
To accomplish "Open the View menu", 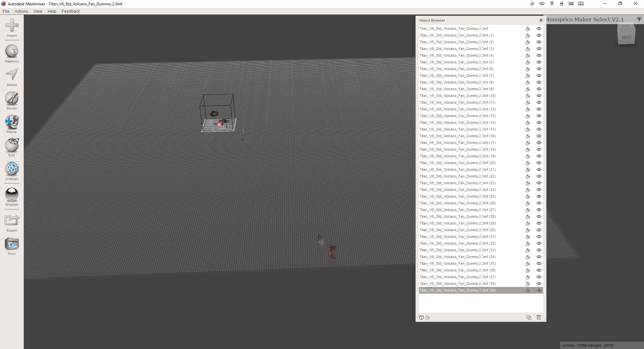I will point(38,11).
